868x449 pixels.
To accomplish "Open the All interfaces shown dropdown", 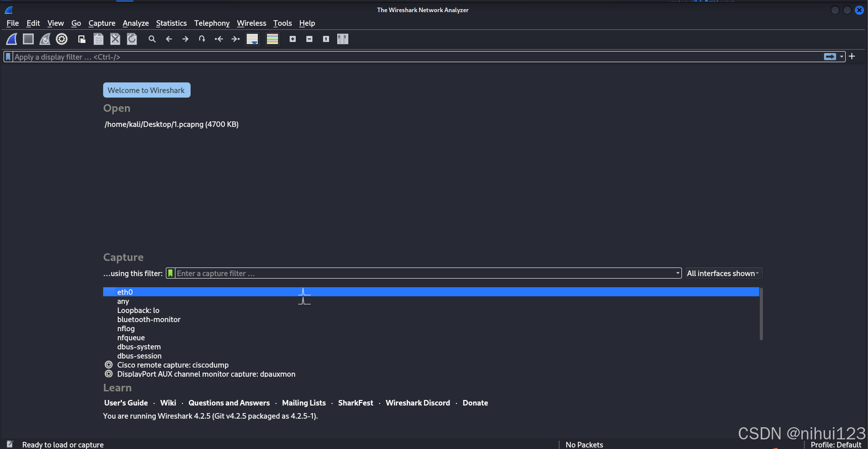I will pyautogui.click(x=723, y=273).
